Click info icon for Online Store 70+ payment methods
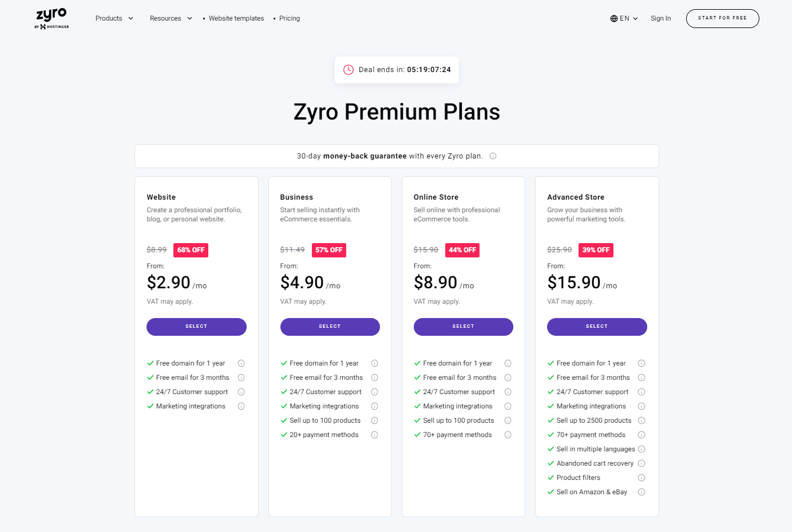The width and height of the screenshot is (792, 532). [508, 435]
